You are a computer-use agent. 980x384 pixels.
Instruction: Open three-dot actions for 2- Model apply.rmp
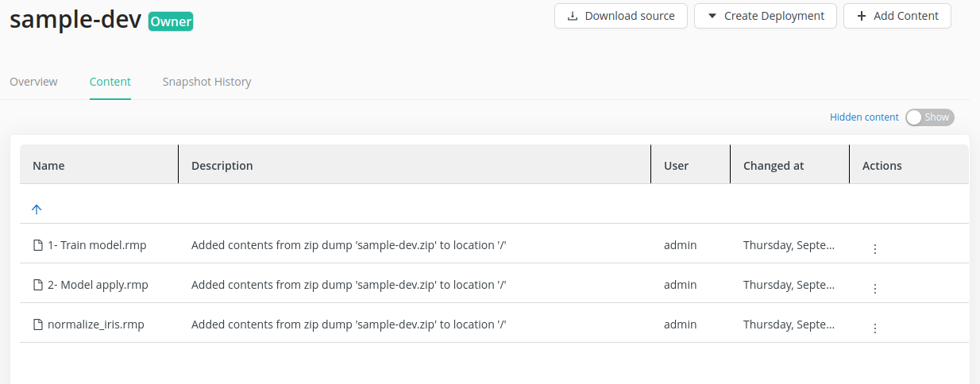875,289
